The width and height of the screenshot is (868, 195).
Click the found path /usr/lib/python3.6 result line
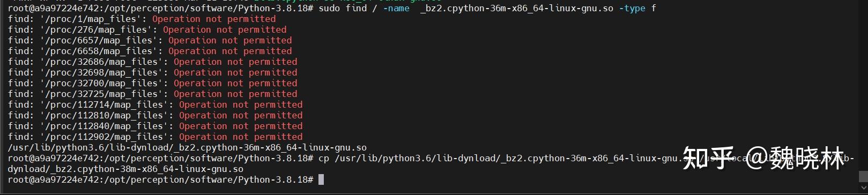(187, 147)
